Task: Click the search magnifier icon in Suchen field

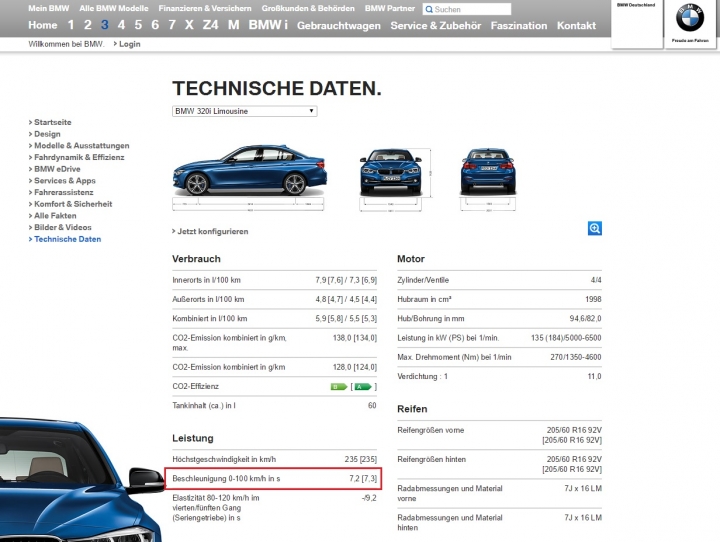Action: 429,10
